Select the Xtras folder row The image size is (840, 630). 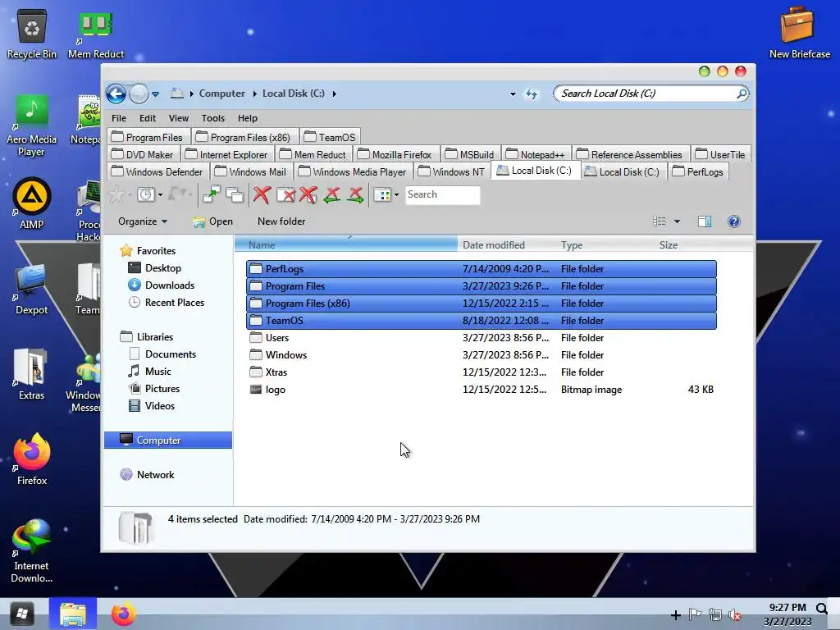[x=481, y=372]
